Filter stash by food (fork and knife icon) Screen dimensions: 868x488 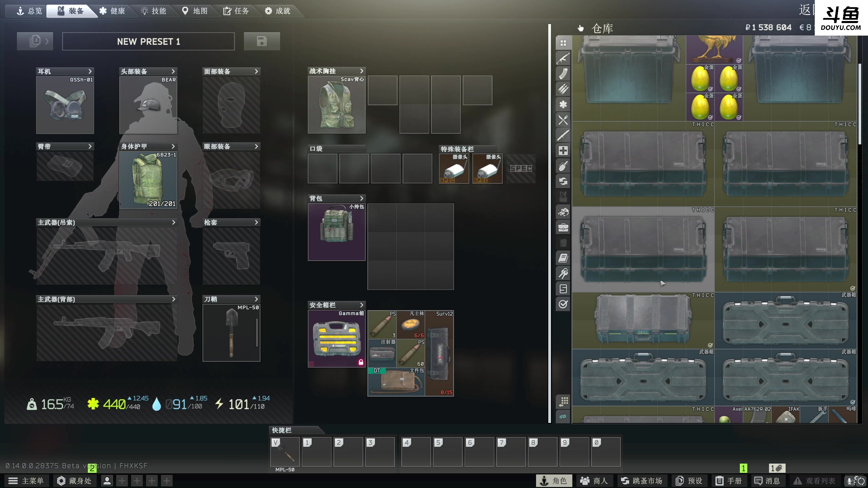click(x=563, y=120)
